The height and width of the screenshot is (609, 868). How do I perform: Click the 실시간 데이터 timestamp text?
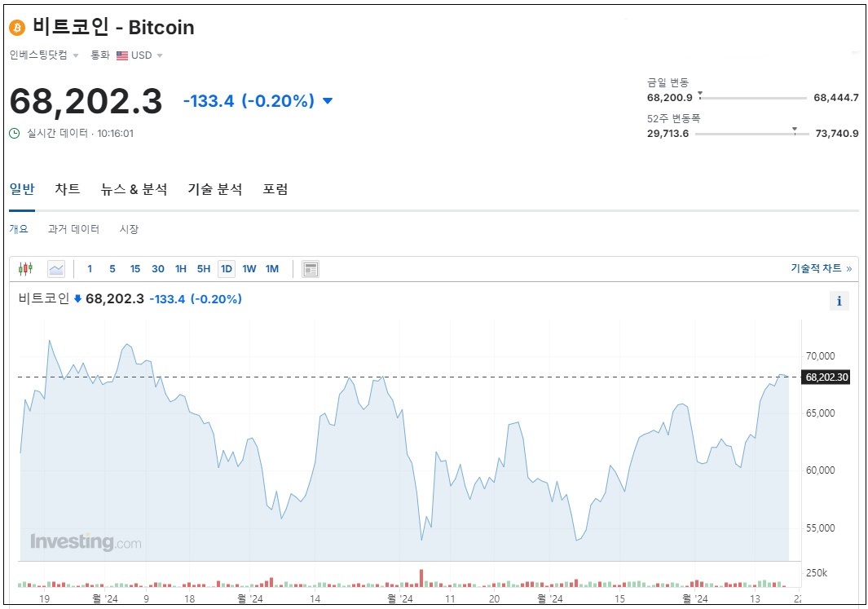(80, 134)
